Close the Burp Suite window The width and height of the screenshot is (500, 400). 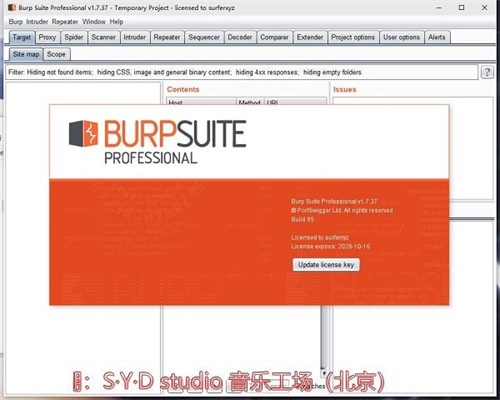[x=484, y=7]
